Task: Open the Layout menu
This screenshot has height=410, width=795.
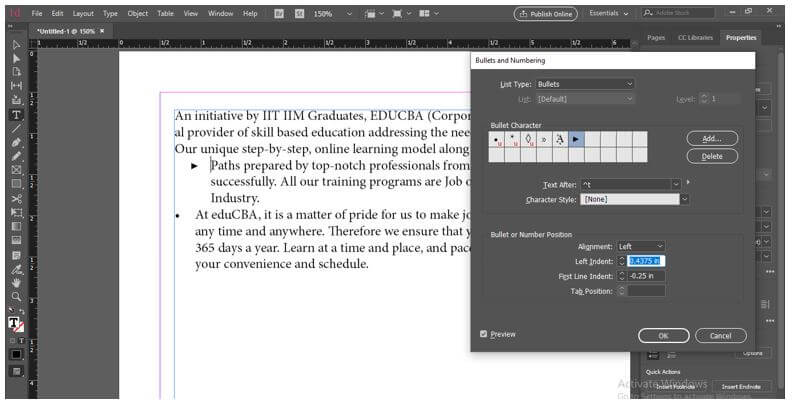Action: [83, 14]
